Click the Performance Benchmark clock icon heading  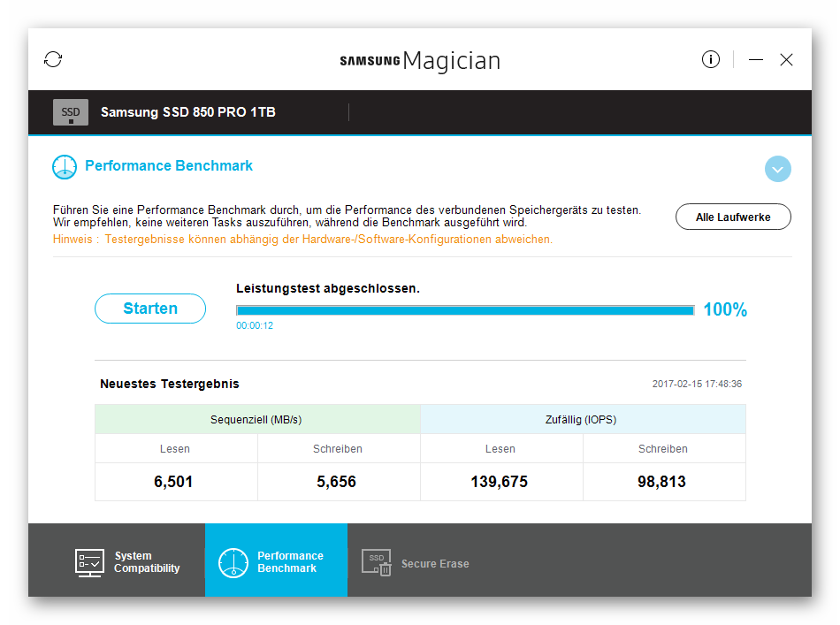click(65, 166)
